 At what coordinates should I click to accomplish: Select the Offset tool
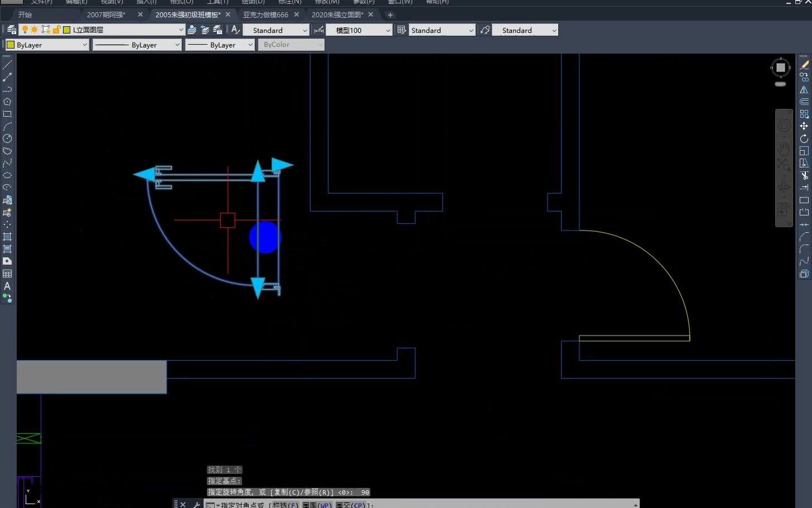pos(804,102)
